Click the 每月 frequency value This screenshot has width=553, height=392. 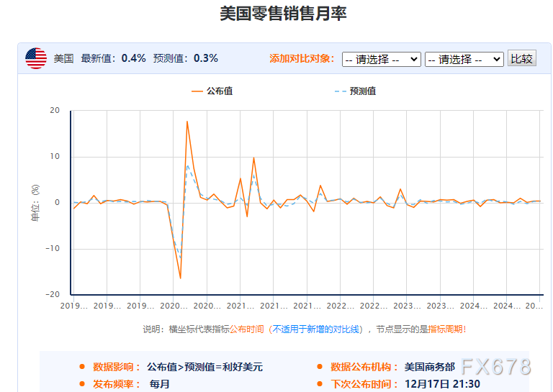159,384
